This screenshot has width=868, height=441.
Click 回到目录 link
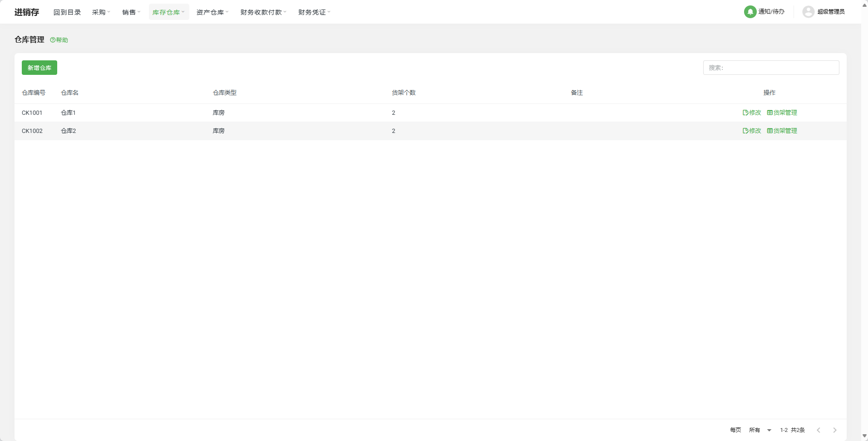[67, 12]
